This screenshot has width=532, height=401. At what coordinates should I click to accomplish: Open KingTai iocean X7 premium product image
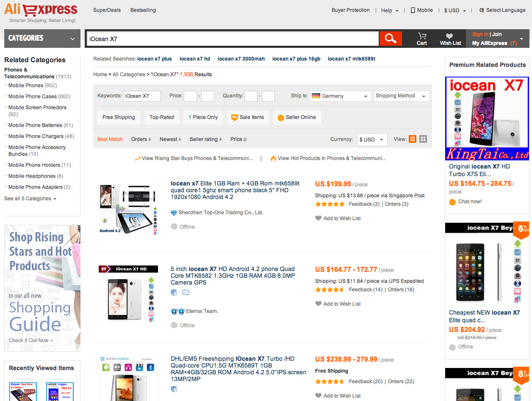[487, 118]
